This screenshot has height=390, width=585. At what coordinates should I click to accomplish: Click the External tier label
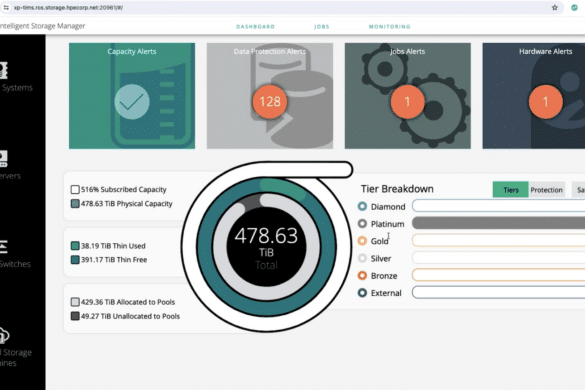coord(386,293)
